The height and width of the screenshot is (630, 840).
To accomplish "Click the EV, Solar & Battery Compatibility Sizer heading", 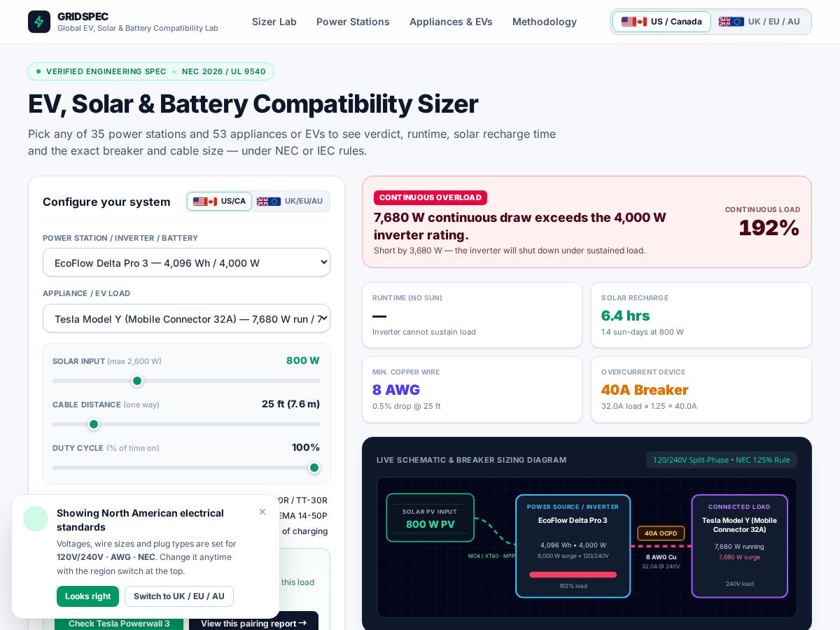I will [x=253, y=104].
